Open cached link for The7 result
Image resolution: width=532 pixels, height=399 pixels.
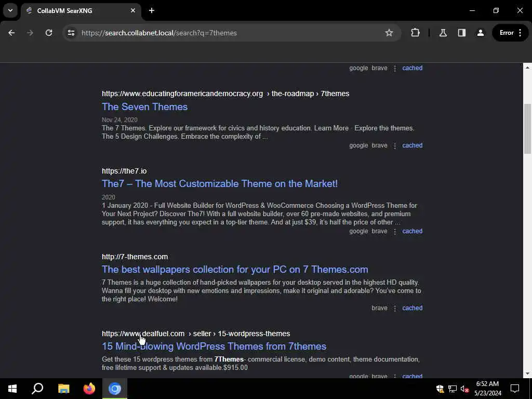click(x=412, y=231)
